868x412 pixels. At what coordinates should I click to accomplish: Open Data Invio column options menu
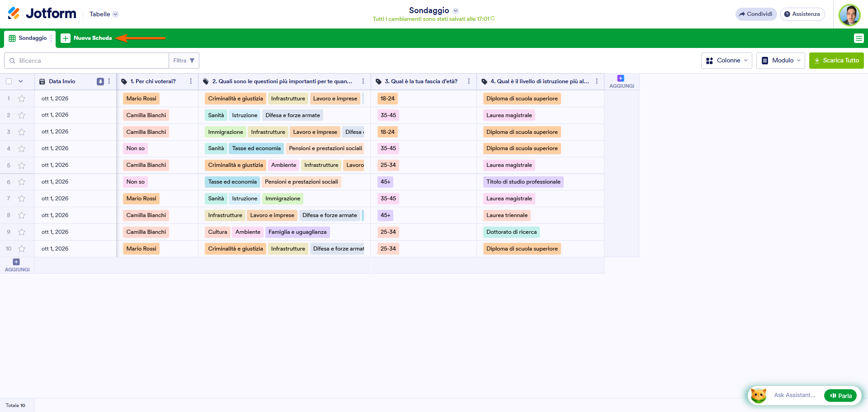click(109, 81)
